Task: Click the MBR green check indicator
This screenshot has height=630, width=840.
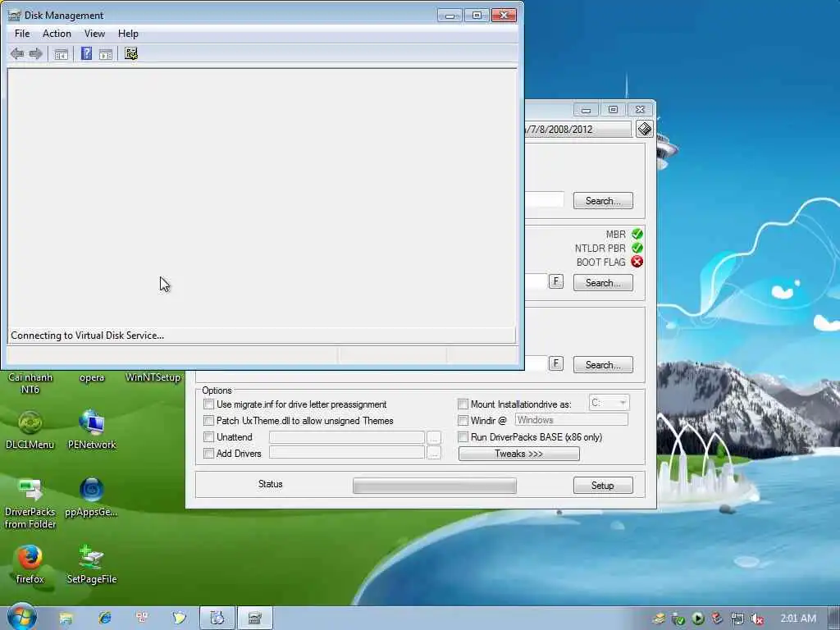Action: 637,234
